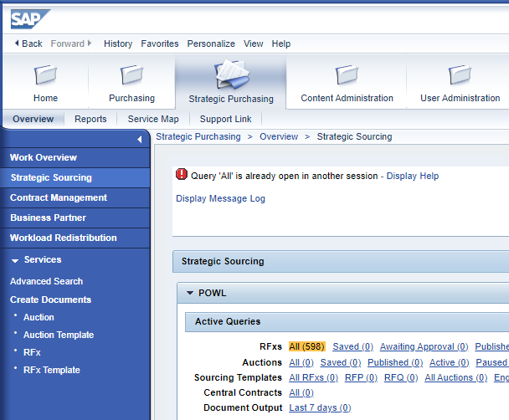Open the View menu
This screenshot has height=420, width=509.
254,44
